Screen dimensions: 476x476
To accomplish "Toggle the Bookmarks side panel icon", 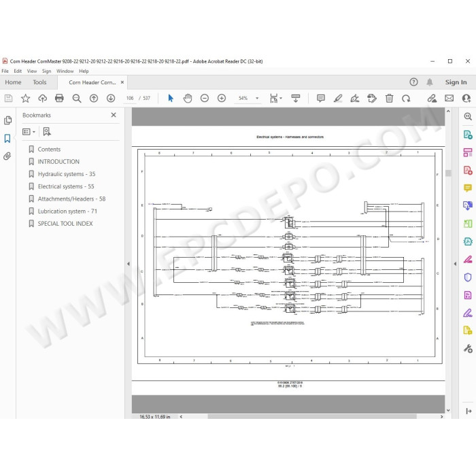I will tap(7, 139).
